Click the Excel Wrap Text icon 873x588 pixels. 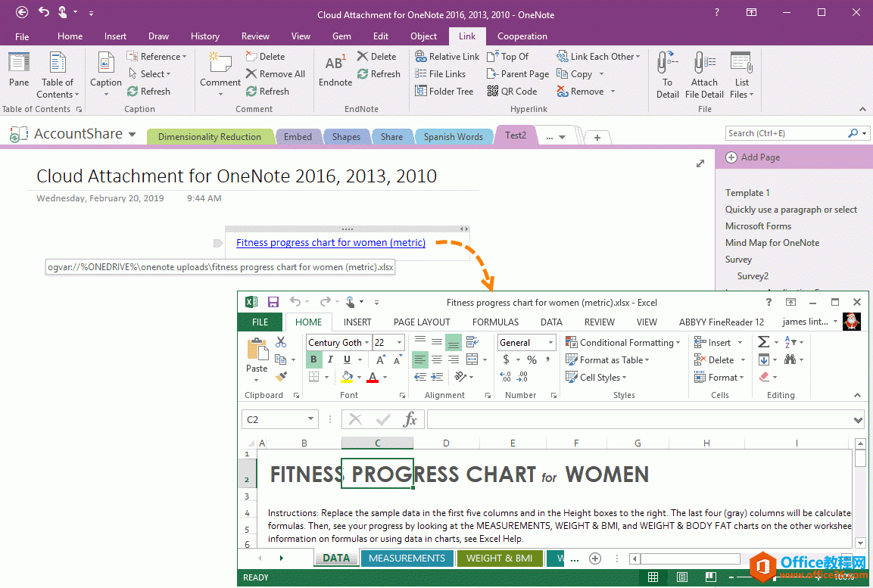point(472,341)
